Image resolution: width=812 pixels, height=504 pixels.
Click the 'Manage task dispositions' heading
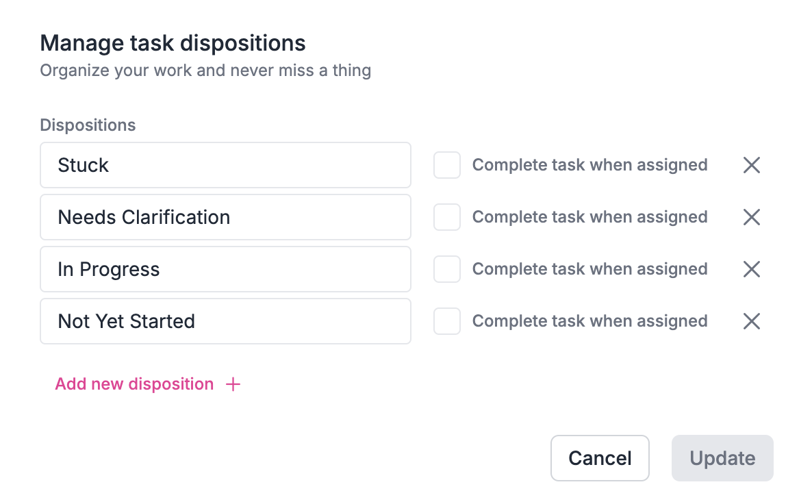(x=173, y=42)
